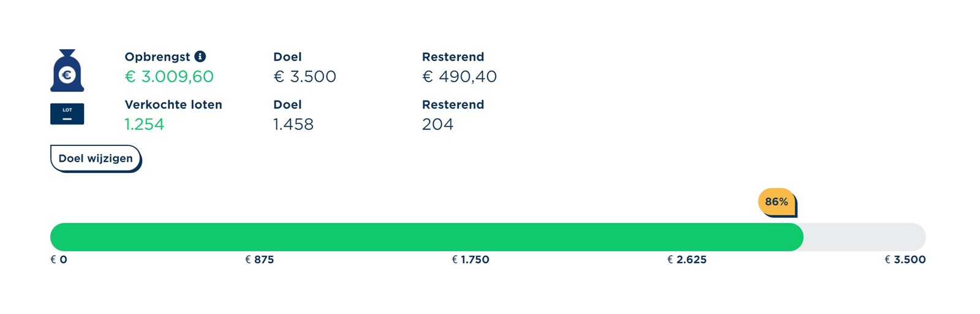Click the Opbrengst label

[x=157, y=57]
